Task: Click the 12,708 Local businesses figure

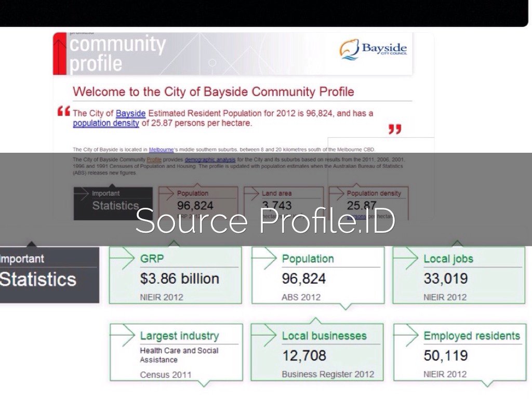Action: pos(304,356)
